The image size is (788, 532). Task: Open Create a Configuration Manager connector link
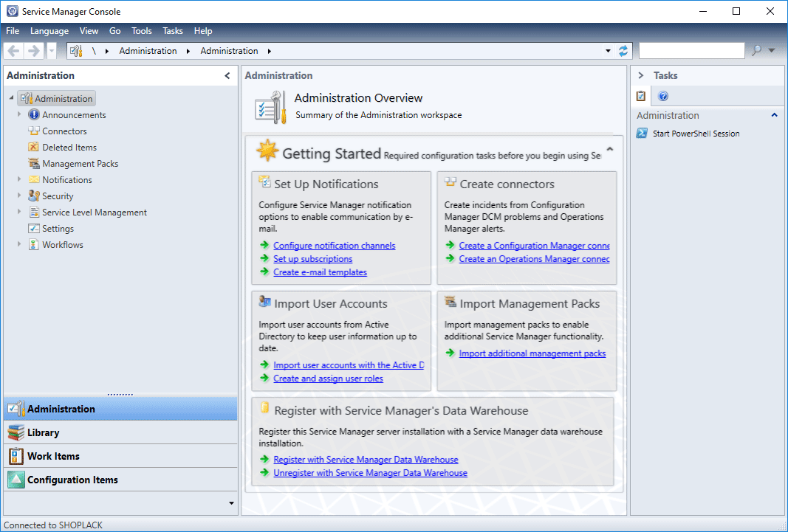(534, 246)
